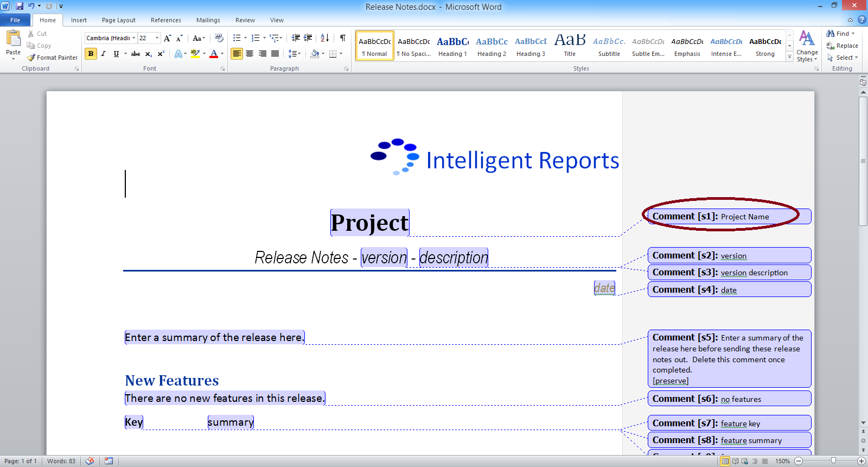Click the Save icon in quick access toolbar
This screenshot has width=868, height=467.
[20, 6]
